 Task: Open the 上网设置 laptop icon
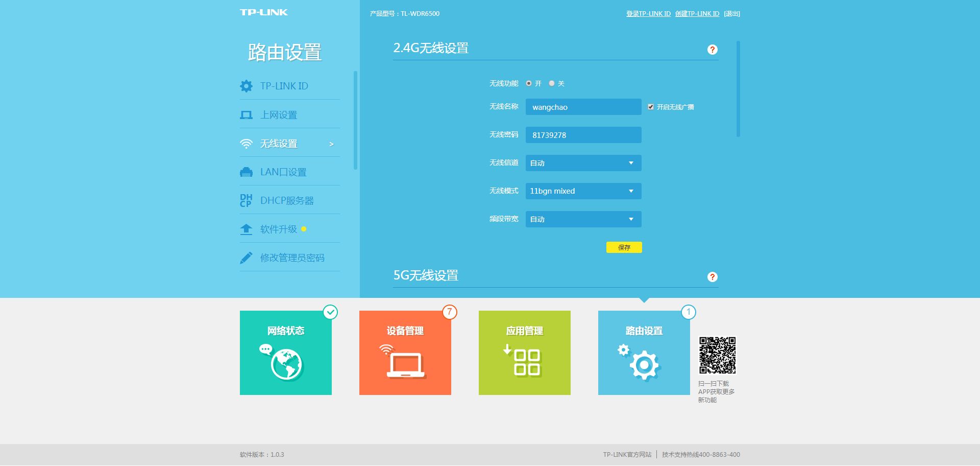pos(246,115)
